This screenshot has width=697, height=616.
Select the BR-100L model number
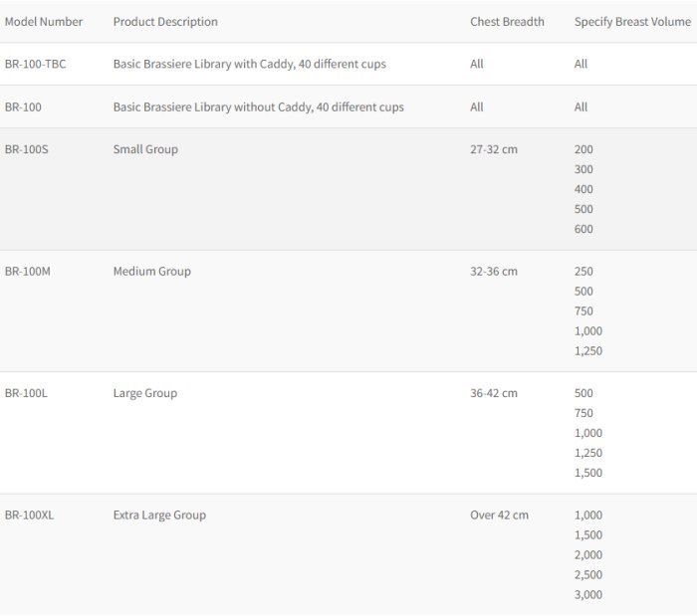click(26, 394)
